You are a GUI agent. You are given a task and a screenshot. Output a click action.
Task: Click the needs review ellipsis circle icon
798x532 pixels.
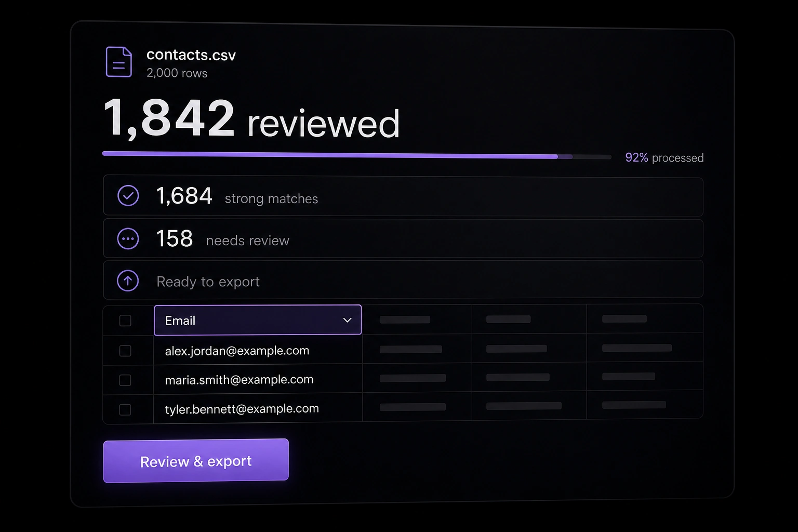click(128, 239)
